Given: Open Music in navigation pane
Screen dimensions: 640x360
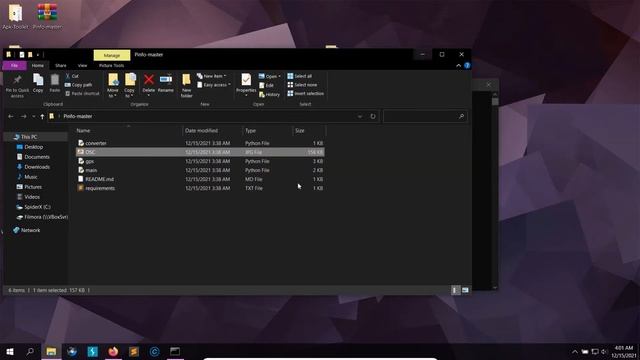Looking at the screenshot, I should 31,177.
